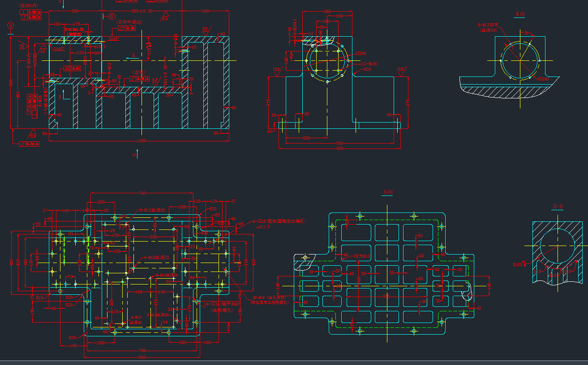
Task: Click the datum B balloon above the front view
Action: click(112, 17)
